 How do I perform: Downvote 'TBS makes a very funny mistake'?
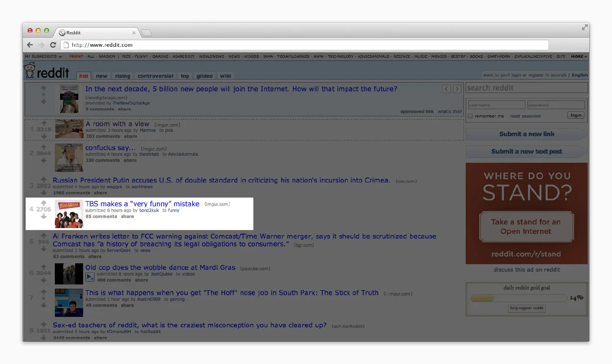click(44, 216)
